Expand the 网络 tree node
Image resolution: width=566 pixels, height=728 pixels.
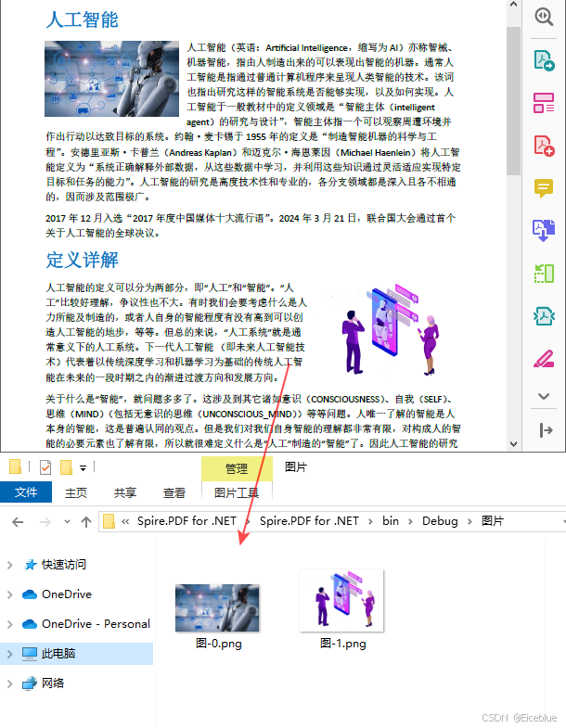tap(10, 683)
